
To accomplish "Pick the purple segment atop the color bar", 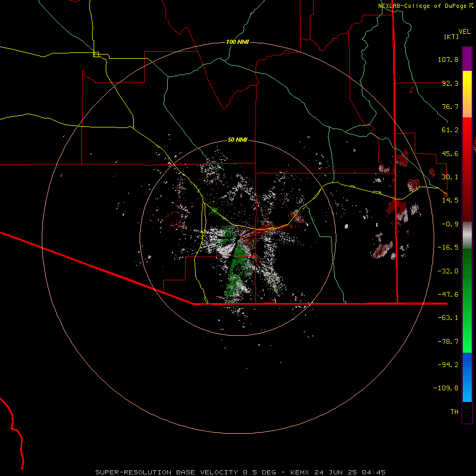I will (467, 59).
